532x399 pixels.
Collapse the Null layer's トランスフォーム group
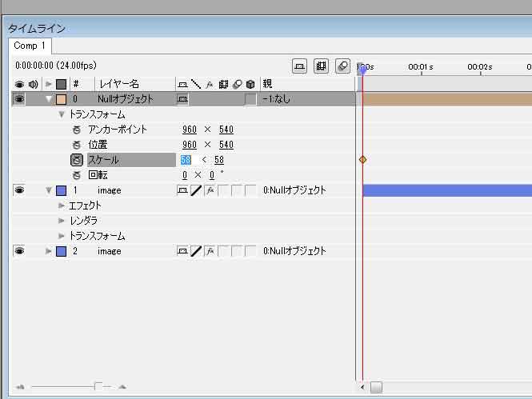coord(62,114)
